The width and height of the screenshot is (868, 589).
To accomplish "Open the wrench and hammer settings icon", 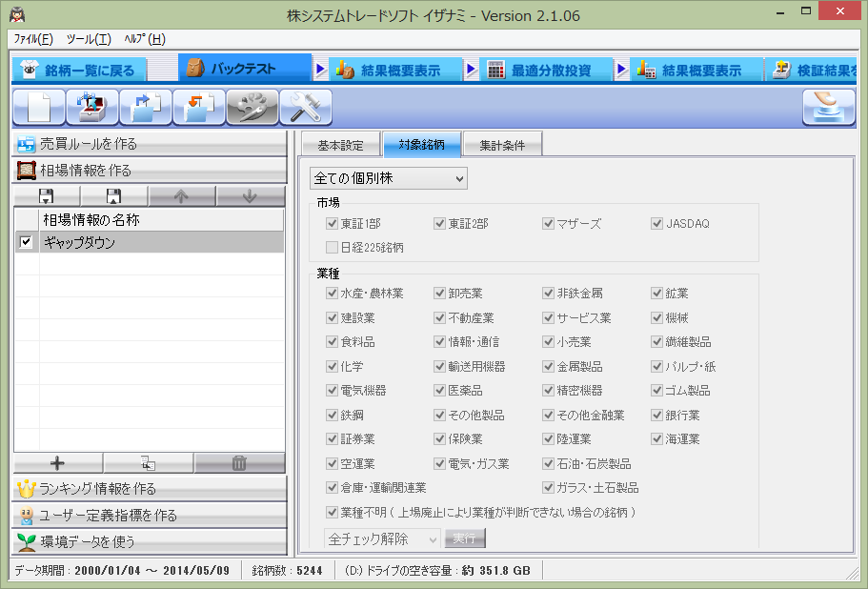I will coord(306,107).
